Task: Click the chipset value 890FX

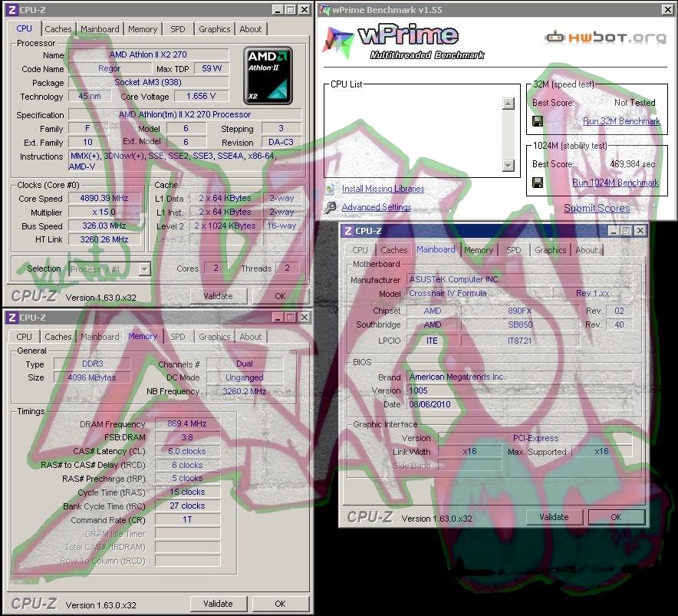Action: click(x=519, y=311)
